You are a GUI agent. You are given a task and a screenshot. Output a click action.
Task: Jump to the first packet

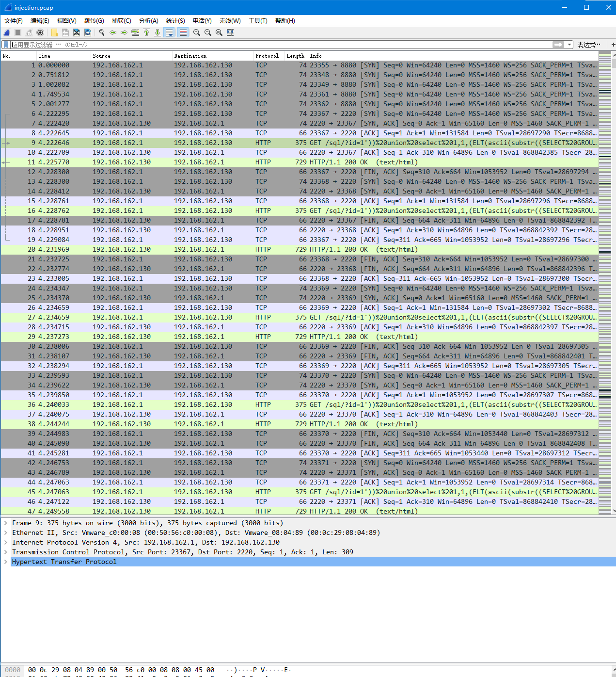[x=146, y=32]
